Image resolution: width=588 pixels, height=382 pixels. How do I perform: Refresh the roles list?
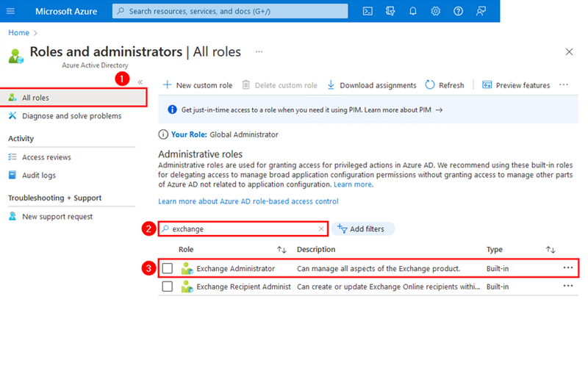(x=445, y=85)
